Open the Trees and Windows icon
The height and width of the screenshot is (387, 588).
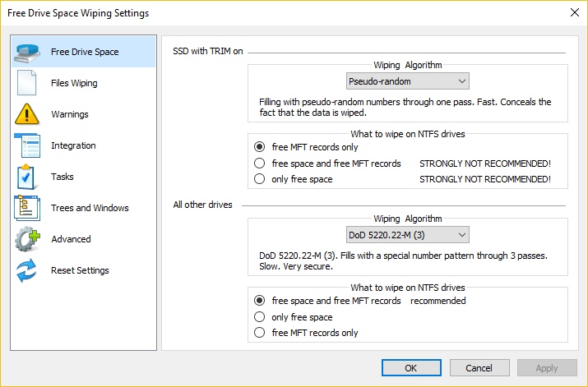27,208
